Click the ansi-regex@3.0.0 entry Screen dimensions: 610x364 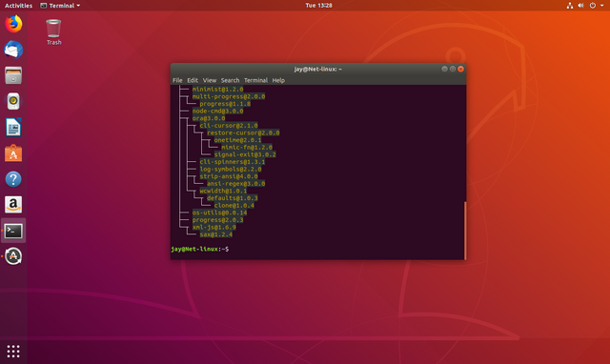click(x=235, y=184)
